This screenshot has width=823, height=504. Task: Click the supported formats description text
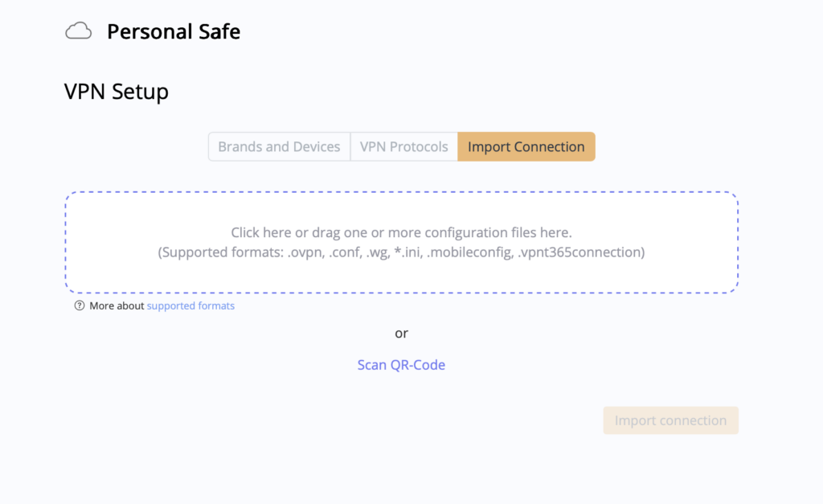[402, 252]
